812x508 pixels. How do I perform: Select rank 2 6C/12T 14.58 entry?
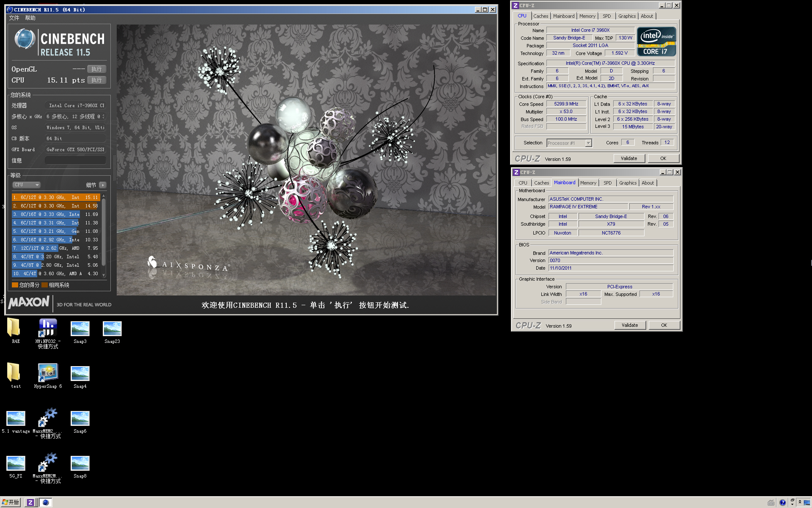[56, 206]
